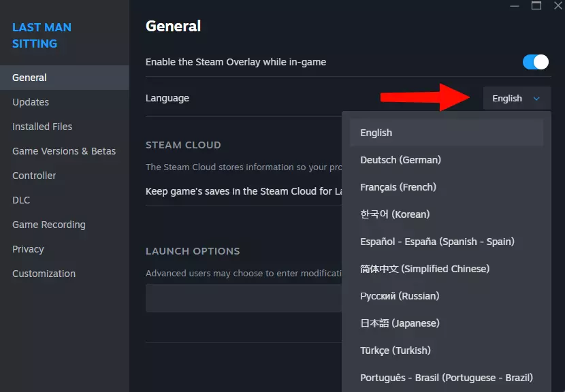Select Français (French) from the list
The height and width of the screenshot is (392, 565).
[398, 187]
